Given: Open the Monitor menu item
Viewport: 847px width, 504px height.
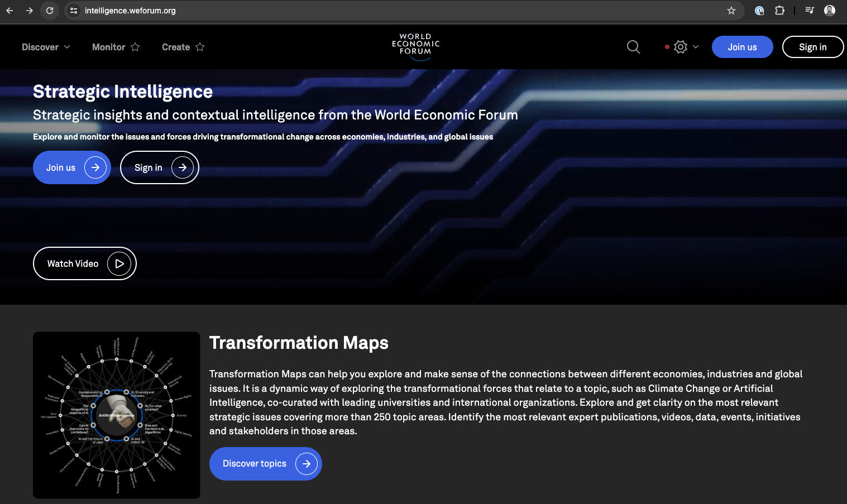Looking at the screenshot, I should (108, 47).
